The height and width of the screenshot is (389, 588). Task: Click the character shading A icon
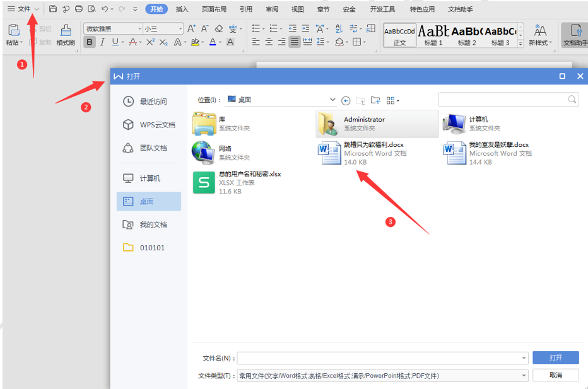230,42
